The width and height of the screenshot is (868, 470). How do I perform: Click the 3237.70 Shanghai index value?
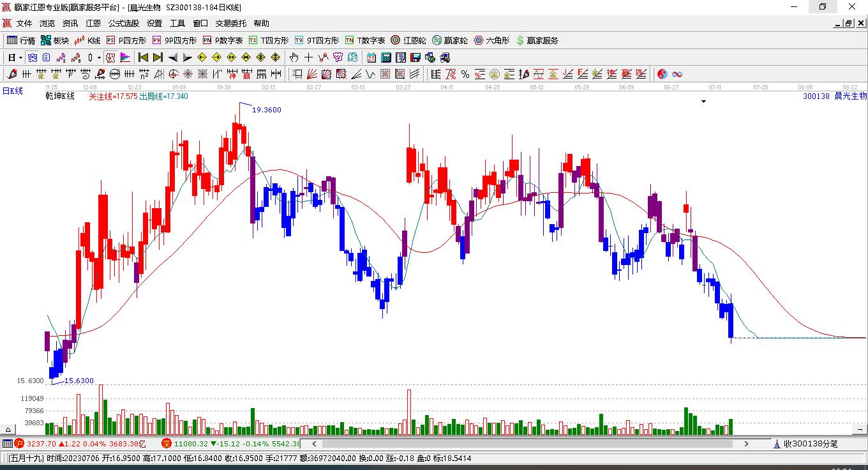tap(40, 443)
